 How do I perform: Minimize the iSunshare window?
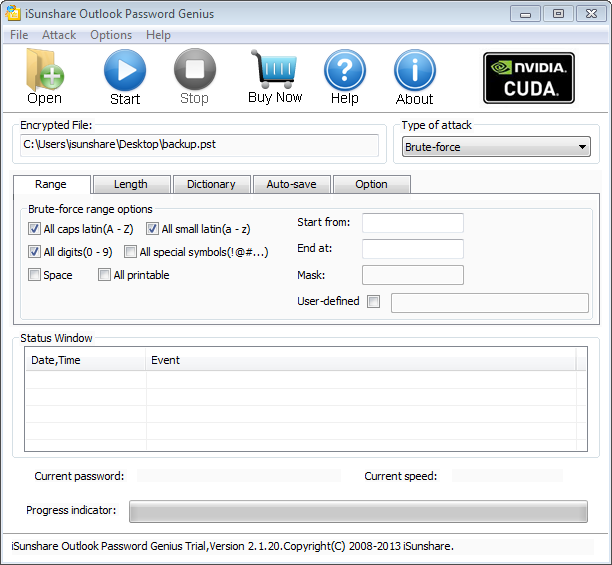tap(525, 14)
